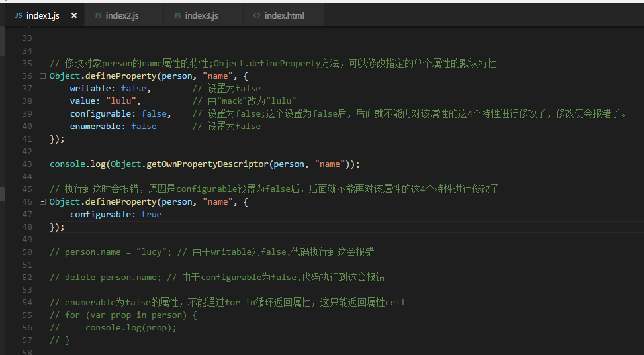Click the JS icon on index2.js tab
Image resolution: width=644 pixels, height=355 pixels.
(98, 16)
